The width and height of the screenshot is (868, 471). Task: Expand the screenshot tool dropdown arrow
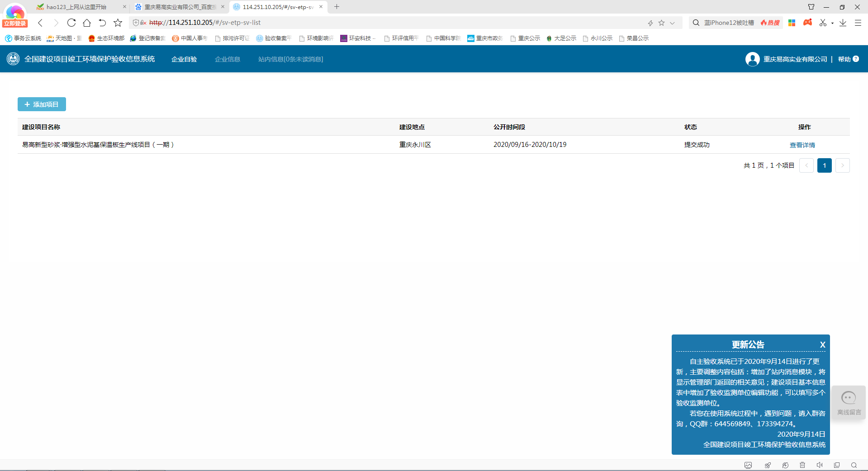point(832,23)
